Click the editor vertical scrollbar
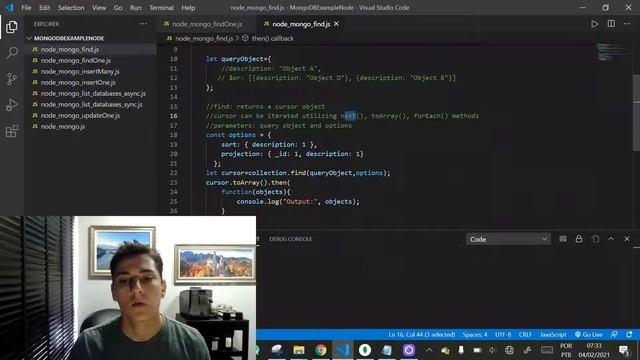 pos(636,112)
